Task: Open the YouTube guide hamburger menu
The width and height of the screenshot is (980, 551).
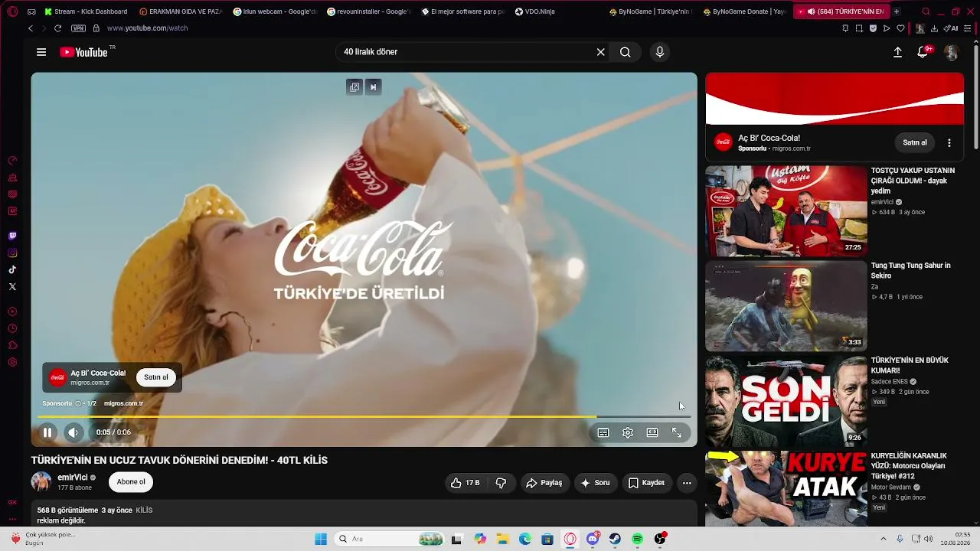Action: coord(41,52)
